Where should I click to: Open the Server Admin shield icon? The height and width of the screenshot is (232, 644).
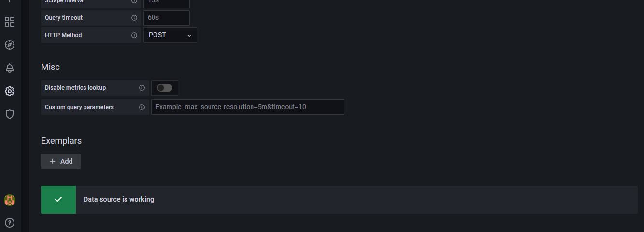(x=10, y=114)
